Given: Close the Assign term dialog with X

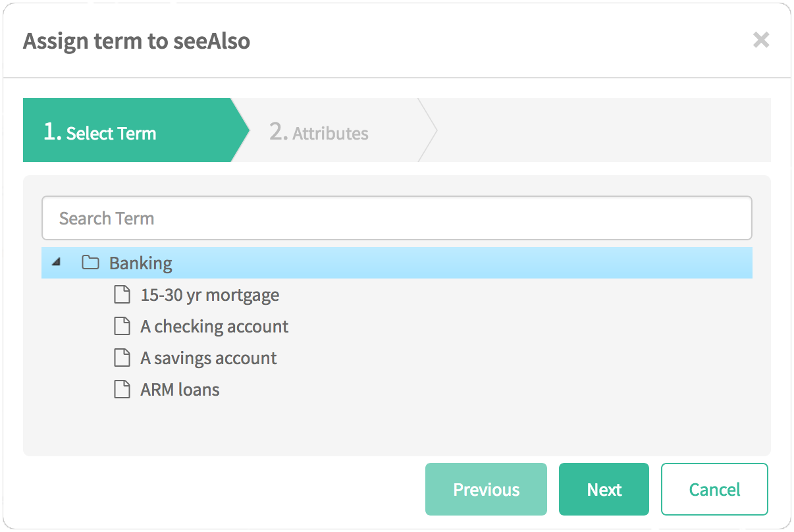Looking at the screenshot, I should 761,41.
